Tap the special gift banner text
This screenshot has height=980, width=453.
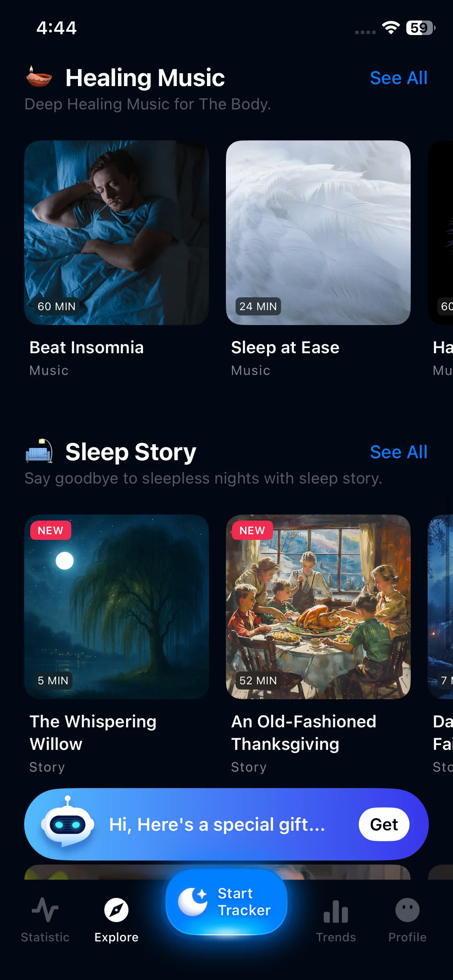point(217,824)
